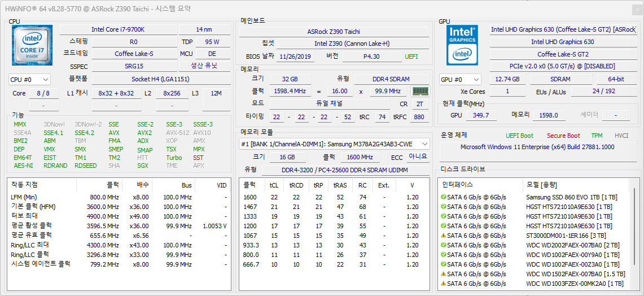Click the red Secure Boot label
644x296 pixels.
pyautogui.click(x=563, y=136)
